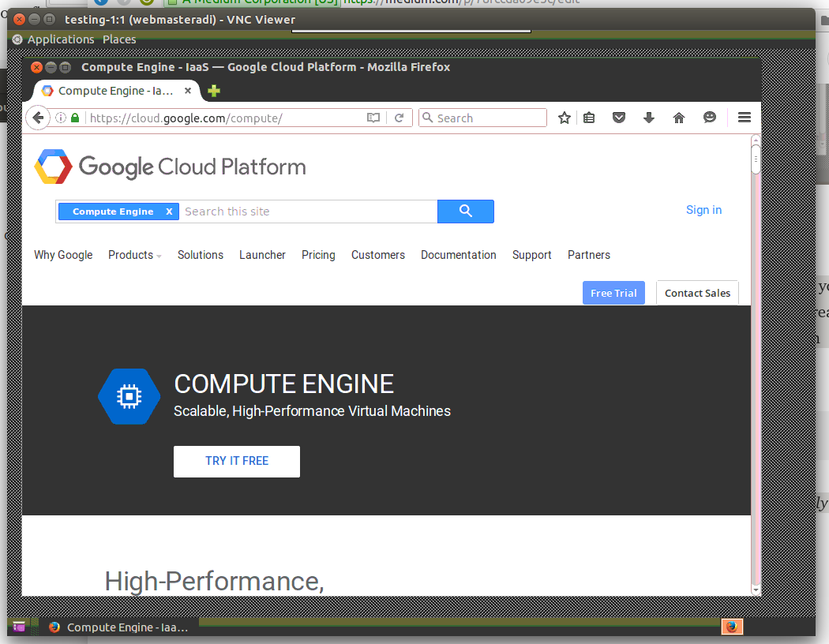The height and width of the screenshot is (644, 829).
Task: Focus the Firefox Search box
Action: coord(482,118)
